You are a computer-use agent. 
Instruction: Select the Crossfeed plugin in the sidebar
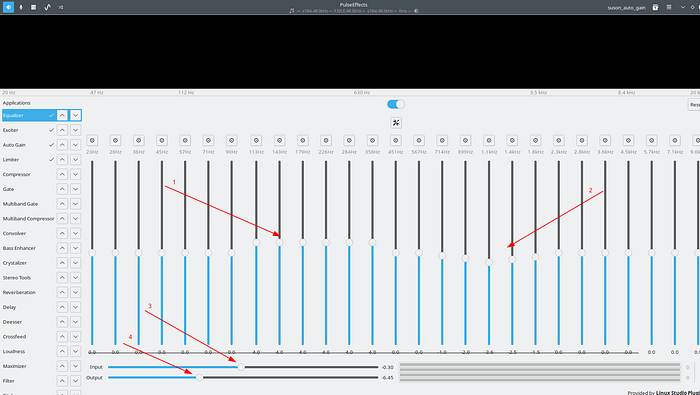click(28, 336)
